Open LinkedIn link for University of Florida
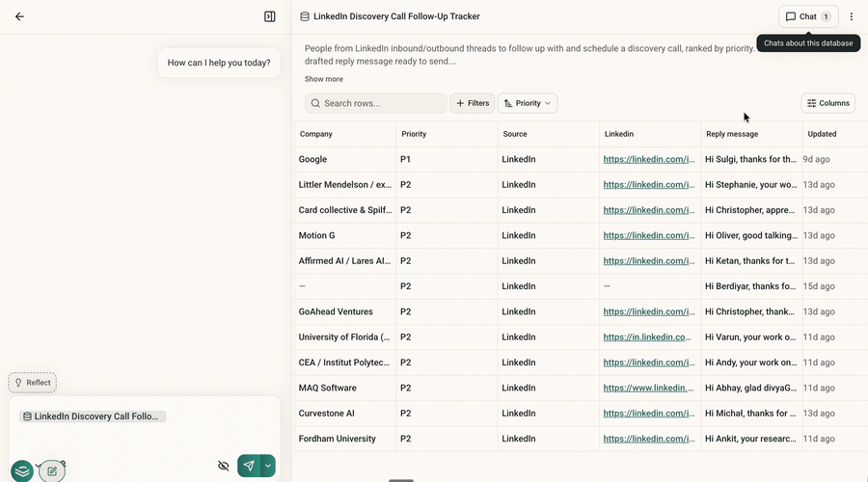Image resolution: width=868 pixels, height=482 pixels. click(x=647, y=337)
